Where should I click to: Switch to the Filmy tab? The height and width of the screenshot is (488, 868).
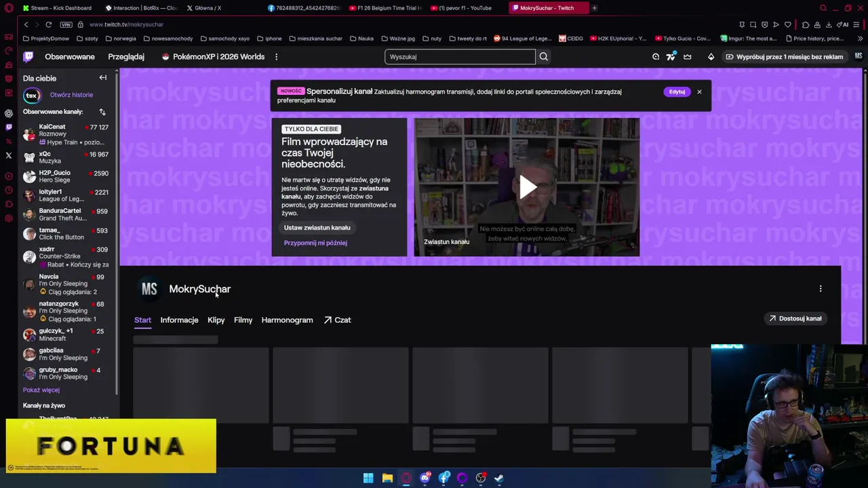(243, 320)
